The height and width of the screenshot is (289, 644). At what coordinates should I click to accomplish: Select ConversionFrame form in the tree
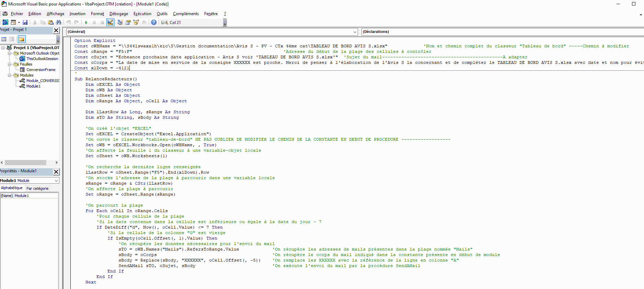tap(41, 70)
